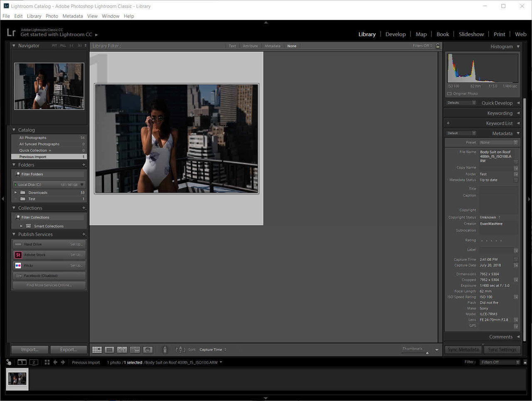Switch to the Develop module
The height and width of the screenshot is (401, 532).
(x=395, y=34)
